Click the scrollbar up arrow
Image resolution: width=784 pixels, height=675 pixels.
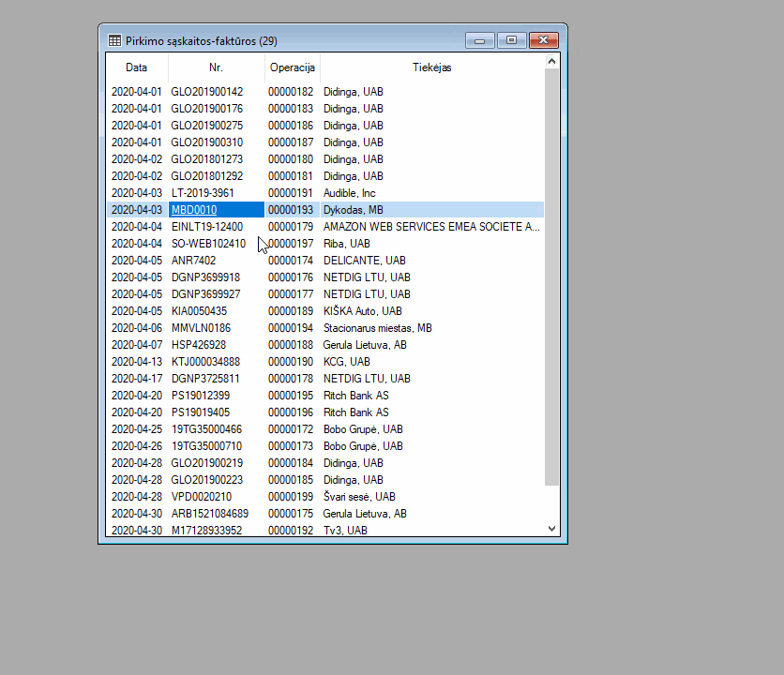(x=551, y=61)
